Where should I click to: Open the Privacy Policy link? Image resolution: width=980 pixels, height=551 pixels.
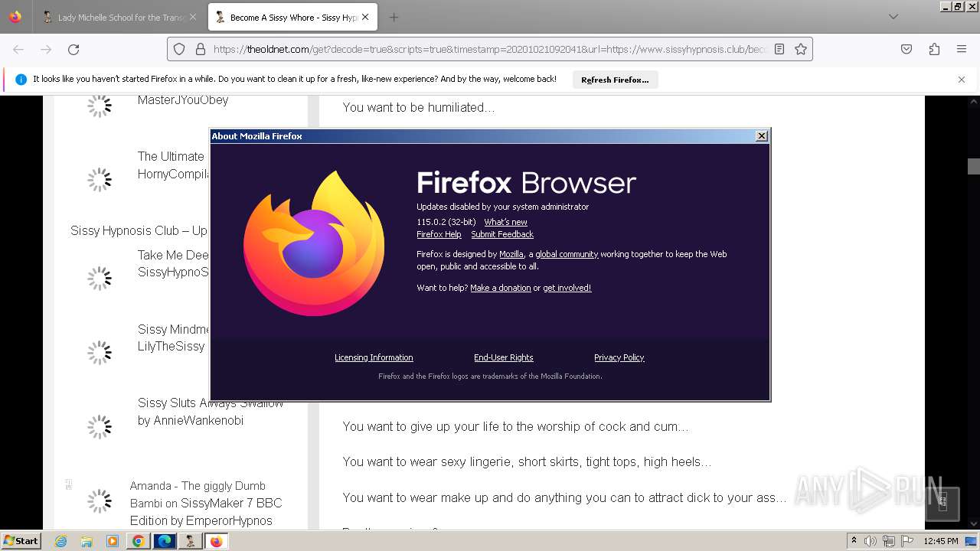coord(619,357)
